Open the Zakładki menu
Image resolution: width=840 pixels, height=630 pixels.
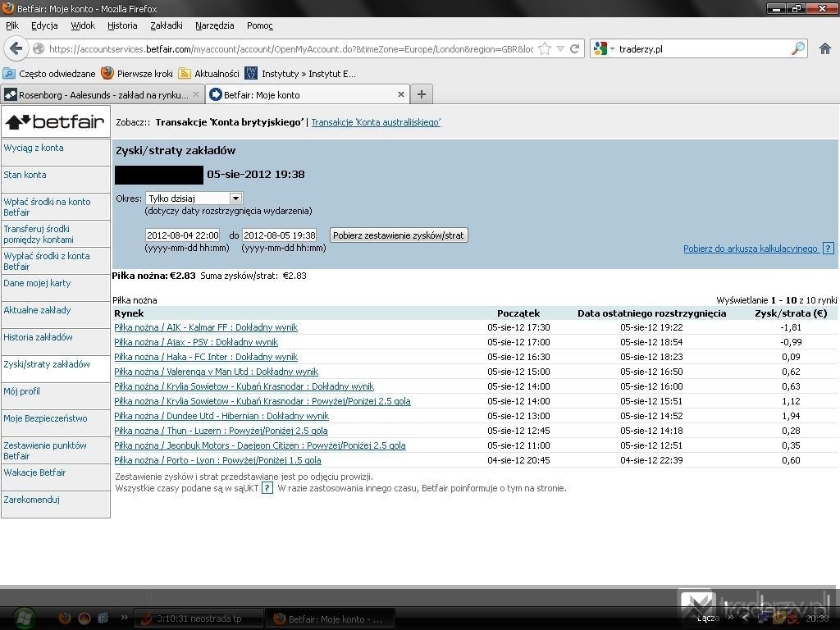[166, 25]
